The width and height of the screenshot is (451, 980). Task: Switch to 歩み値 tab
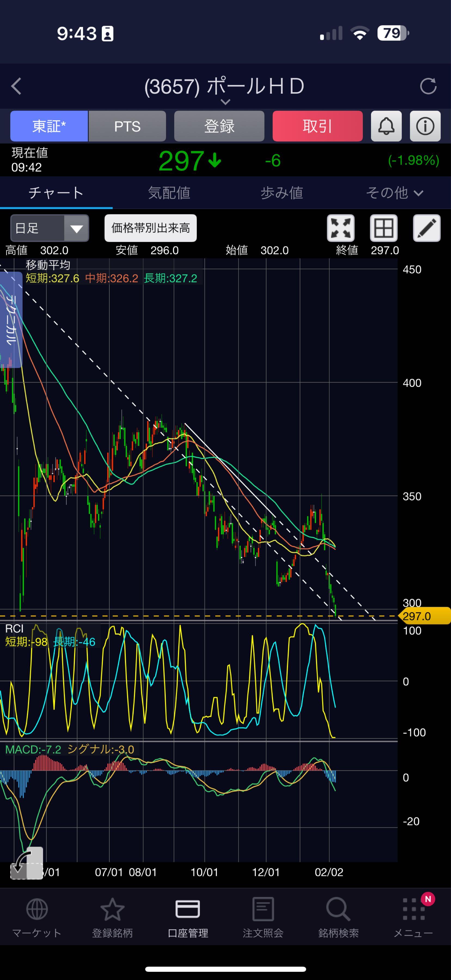pyautogui.click(x=281, y=193)
